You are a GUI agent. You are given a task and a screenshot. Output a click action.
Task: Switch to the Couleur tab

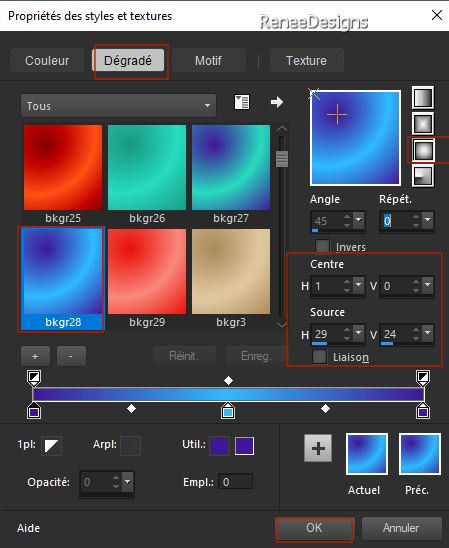click(47, 60)
